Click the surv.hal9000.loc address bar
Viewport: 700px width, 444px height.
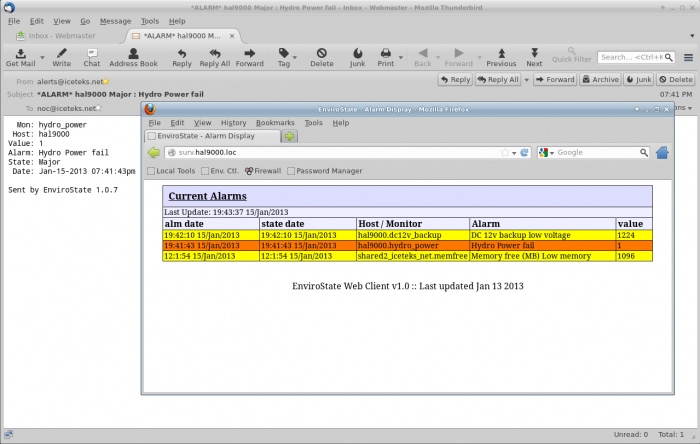(x=333, y=153)
